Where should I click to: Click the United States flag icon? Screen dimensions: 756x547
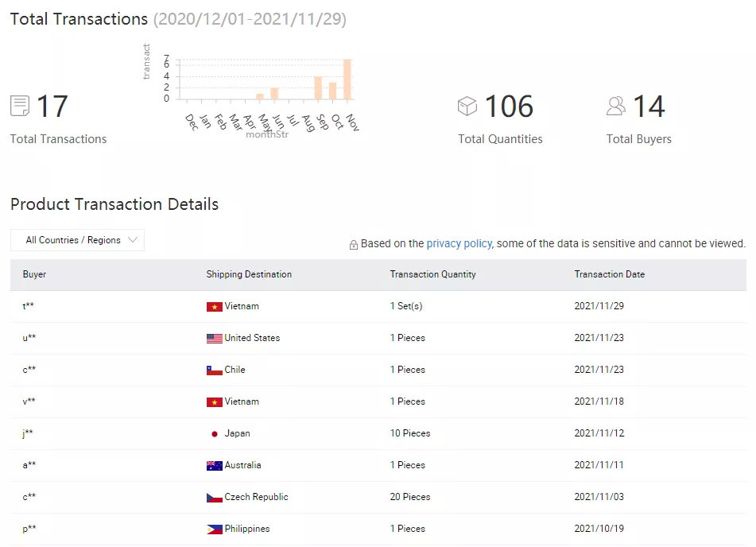[x=214, y=338]
